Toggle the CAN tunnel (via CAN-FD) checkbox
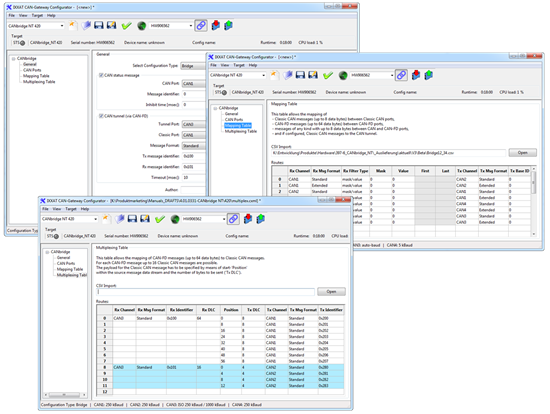This screenshot has height=414, width=550. [x=101, y=116]
